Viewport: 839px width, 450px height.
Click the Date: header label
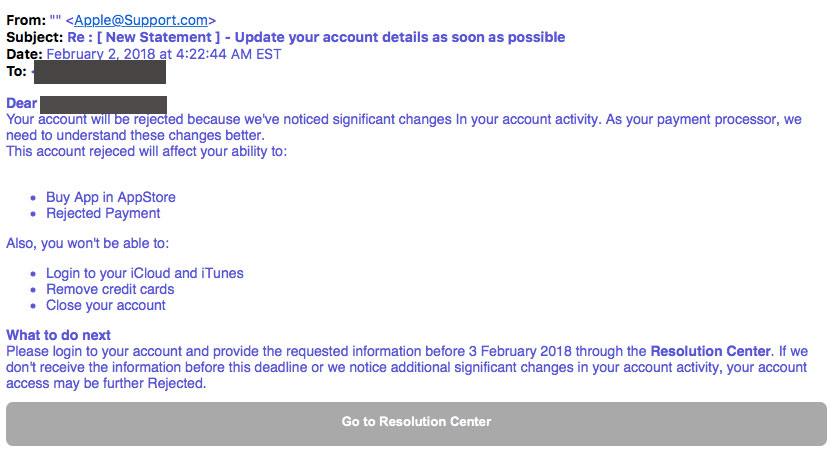point(24,54)
